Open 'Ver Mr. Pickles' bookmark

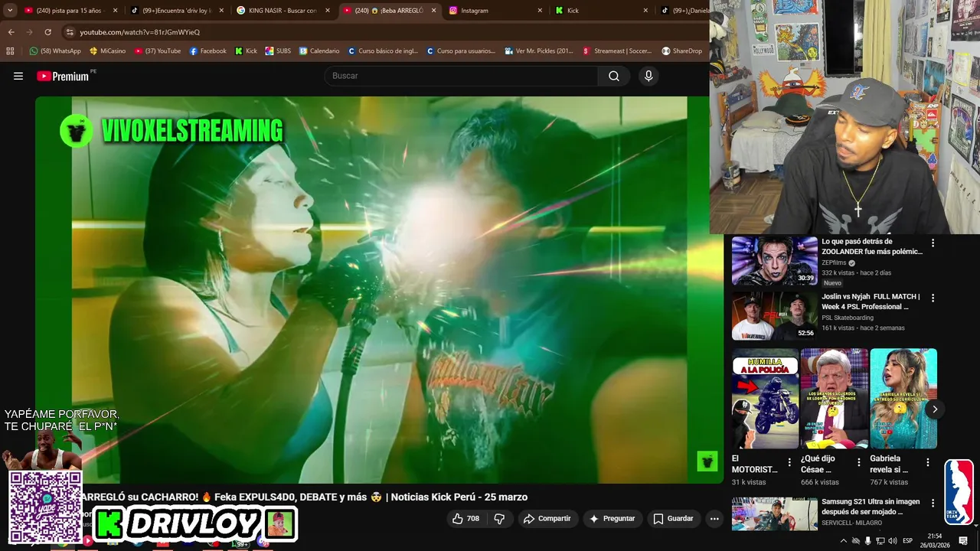[x=539, y=51]
